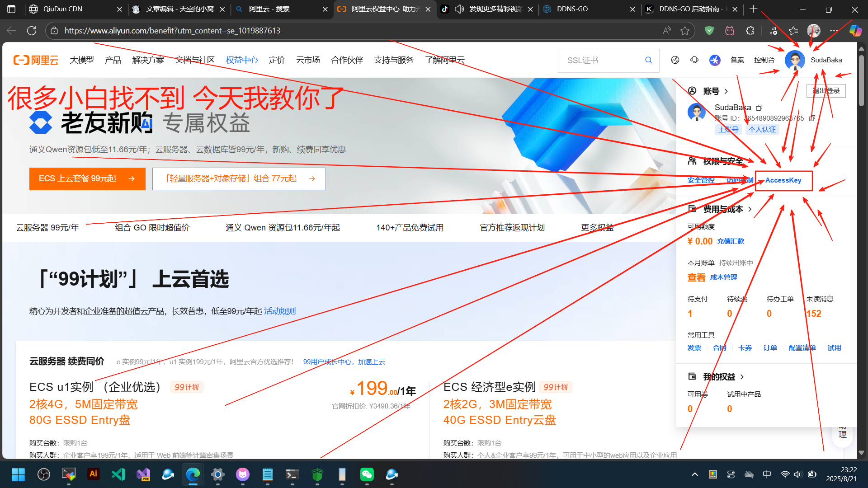The image size is (868, 488).
Task: Click the 退出登录 logout button
Action: [826, 91]
